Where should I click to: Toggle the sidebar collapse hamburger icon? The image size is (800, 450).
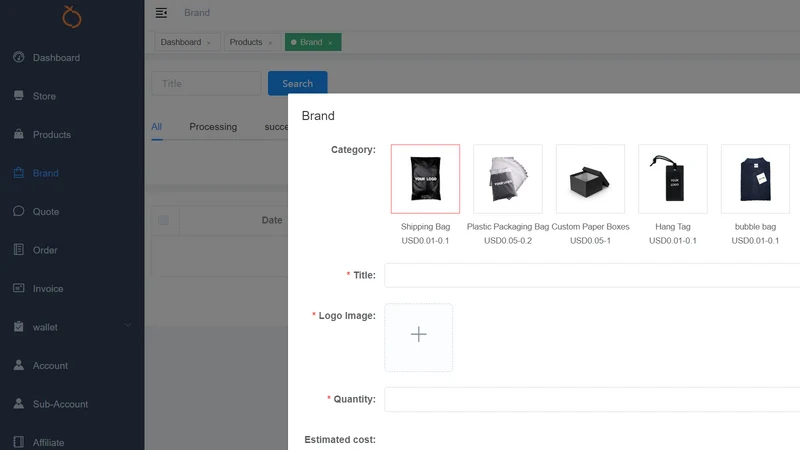[x=161, y=13]
